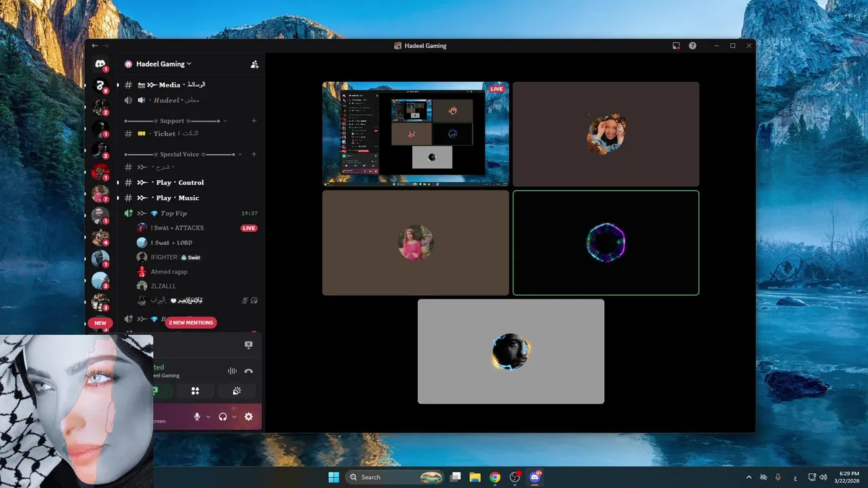Add a channel to the Support category
868x488 pixels.
(254, 121)
